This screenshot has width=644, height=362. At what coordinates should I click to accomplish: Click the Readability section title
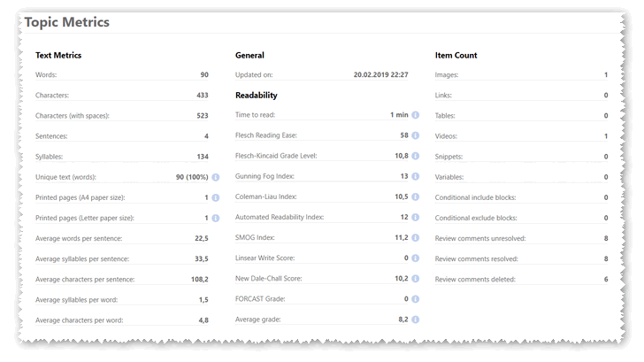tap(257, 96)
